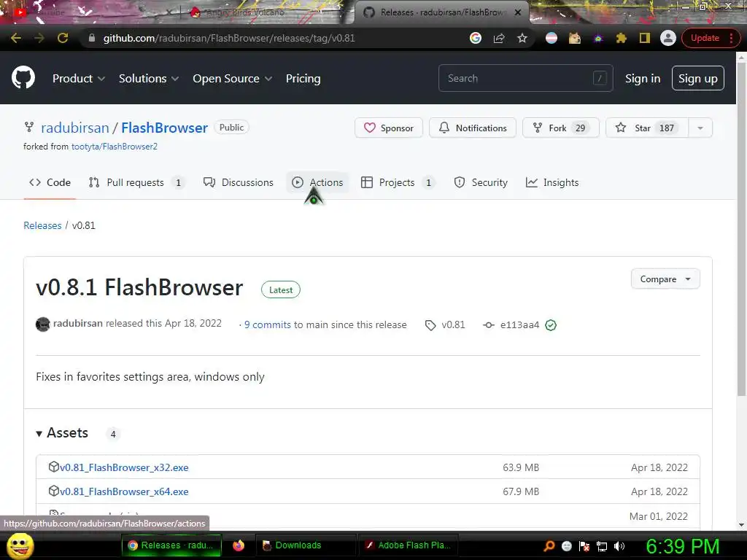
Task: Switch to the Discussions tab
Action: (239, 182)
